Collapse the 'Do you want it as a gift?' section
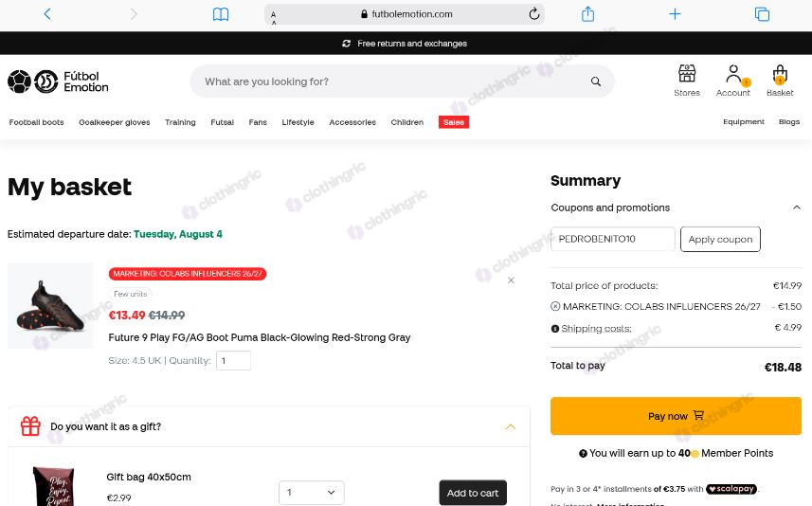This screenshot has width=812, height=506. click(510, 426)
